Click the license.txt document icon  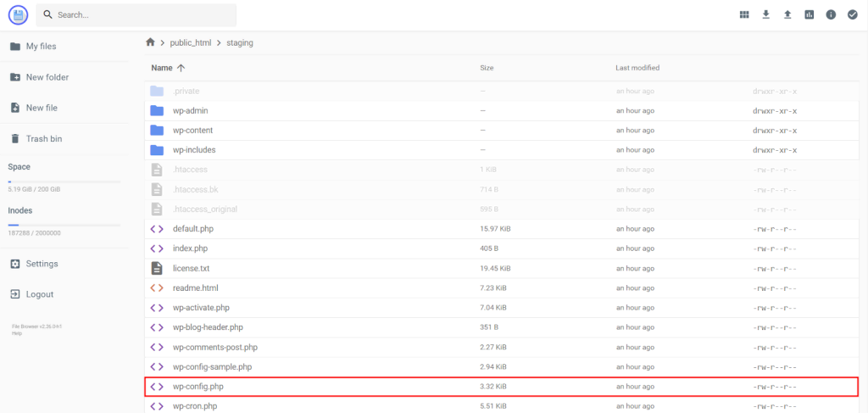click(157, 269)
